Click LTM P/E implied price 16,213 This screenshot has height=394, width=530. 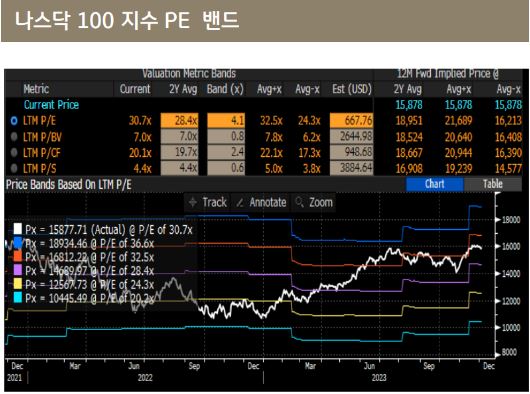point(508,121)
